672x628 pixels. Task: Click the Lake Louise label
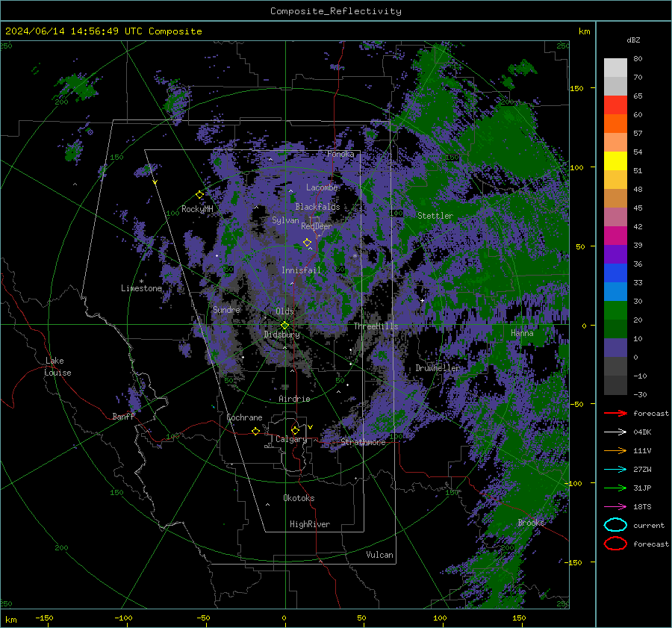click(57, 367)
